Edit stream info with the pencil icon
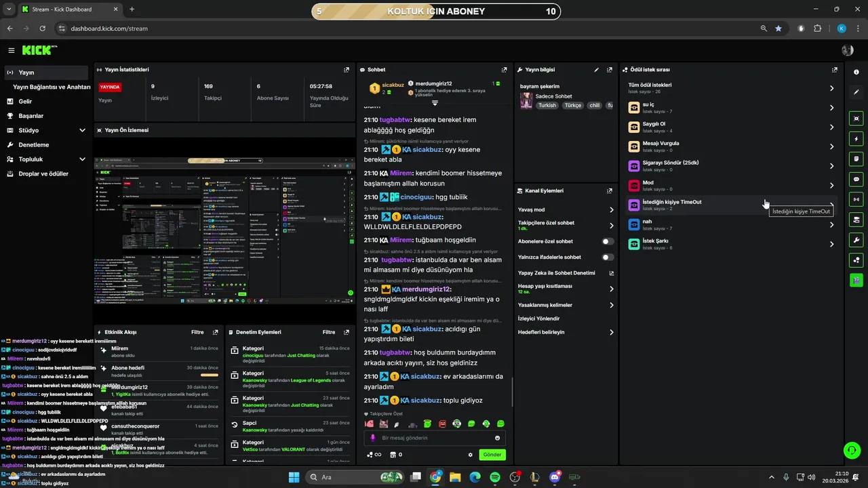 (597, 69)
